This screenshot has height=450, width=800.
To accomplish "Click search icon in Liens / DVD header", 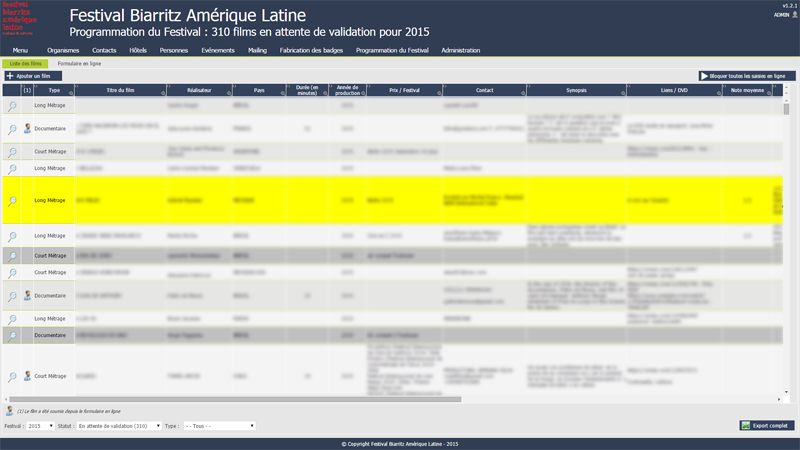I will coord(719,93).
